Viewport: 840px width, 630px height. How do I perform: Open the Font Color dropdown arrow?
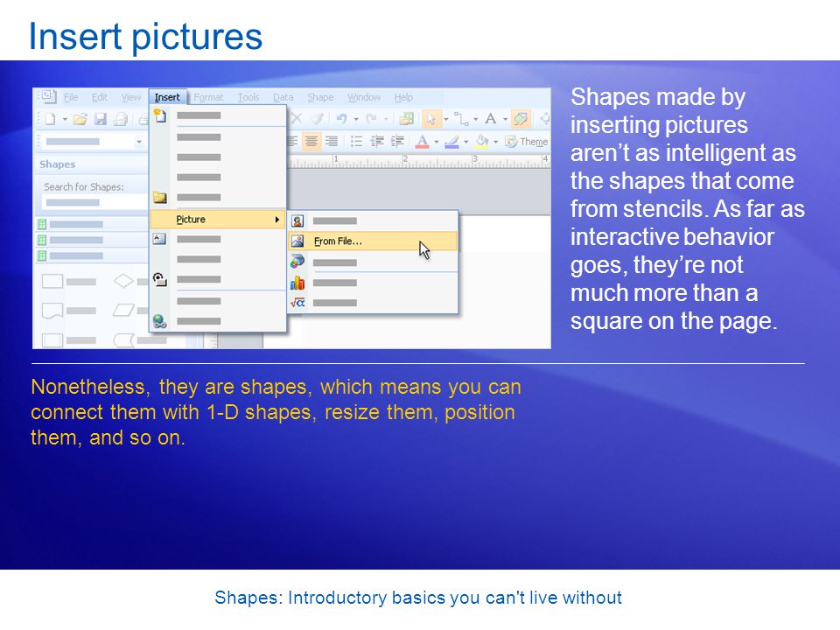tap(437, 142)
